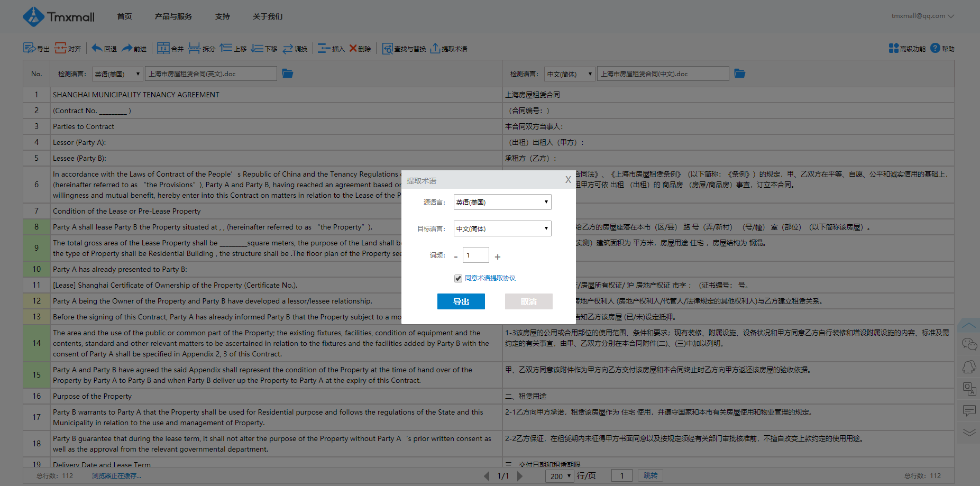
Task: Open the 帮助 help icon
Action: tap(942, 49)
